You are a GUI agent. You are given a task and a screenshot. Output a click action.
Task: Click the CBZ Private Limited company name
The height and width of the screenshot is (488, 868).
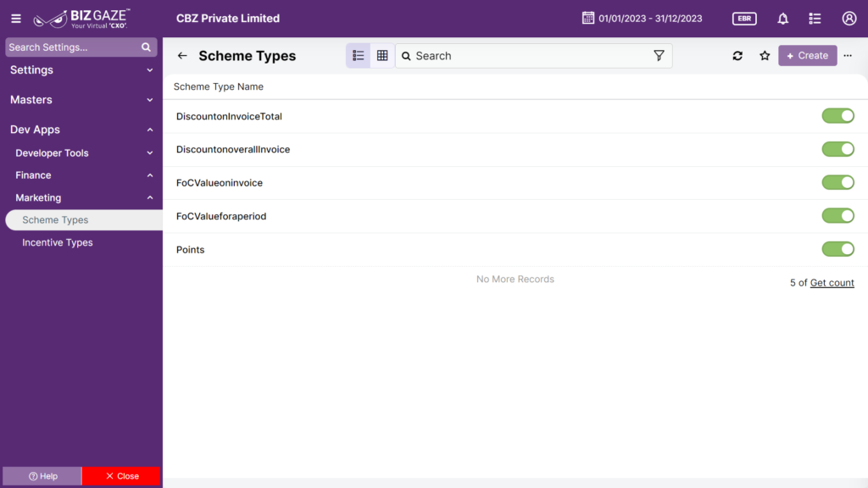coord(228,19)
